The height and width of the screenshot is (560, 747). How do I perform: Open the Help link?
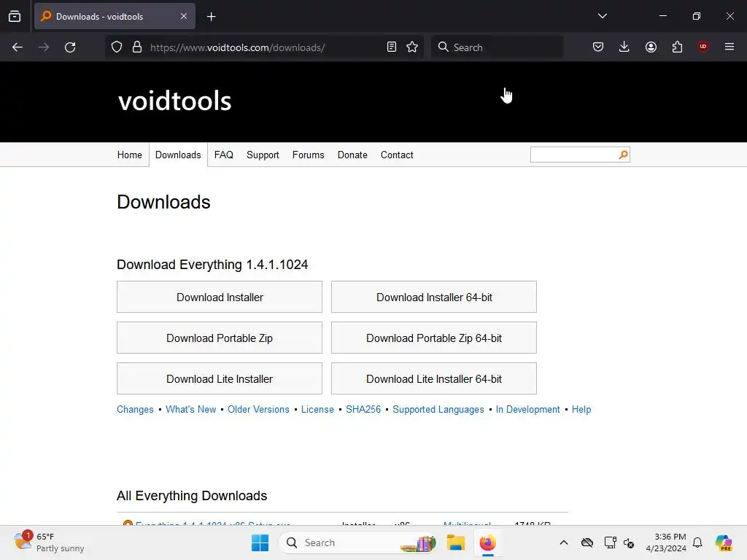click(581, 410)
